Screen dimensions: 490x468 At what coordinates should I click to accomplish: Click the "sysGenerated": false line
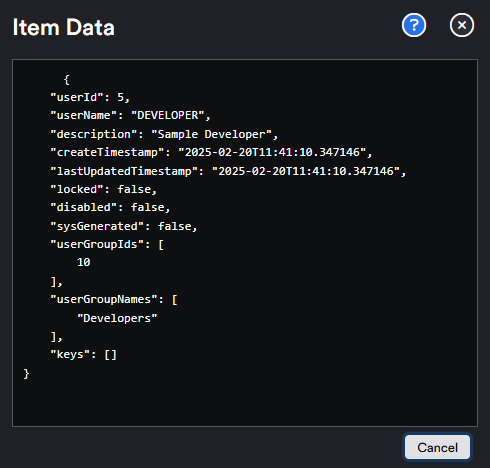pos(124,226)
